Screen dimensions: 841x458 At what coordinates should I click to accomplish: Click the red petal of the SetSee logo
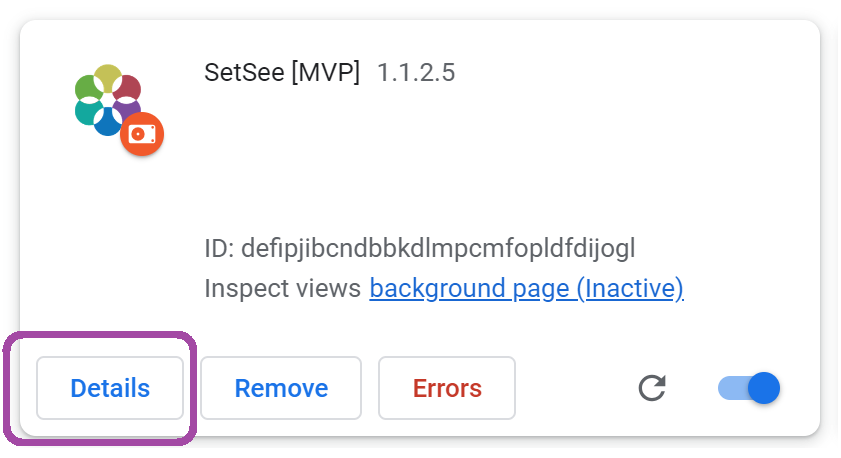[128, 89]
